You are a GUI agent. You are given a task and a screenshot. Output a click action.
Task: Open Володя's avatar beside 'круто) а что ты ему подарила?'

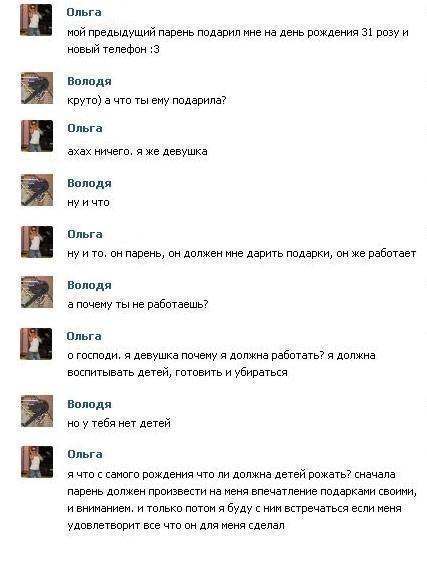pyautogui.click(x=37, y=88)
